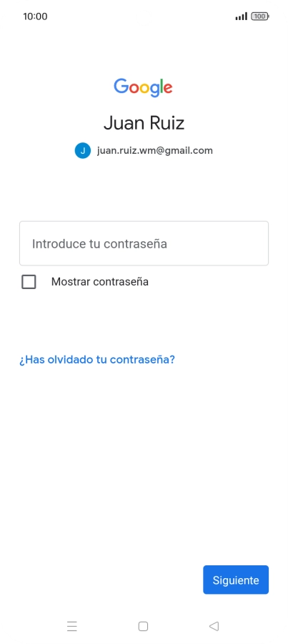Image resolution: width=288 pixels, height=644 pixels.
Task: Tap the blue J account avatar
Action: point(82,151)
